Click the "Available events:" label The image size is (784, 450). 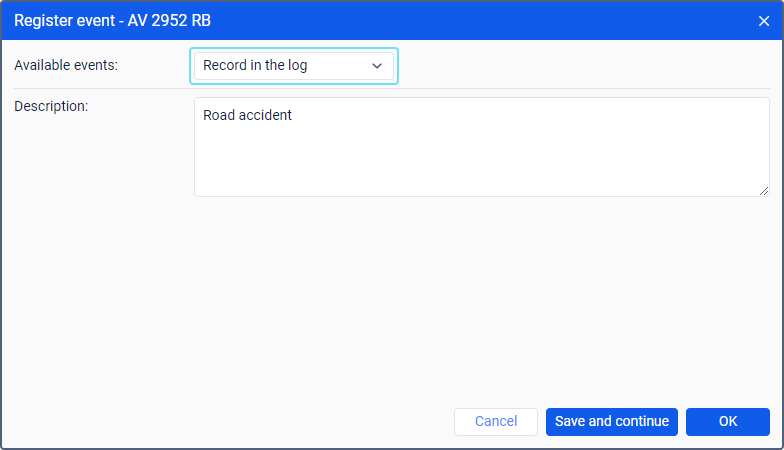[66, 66]
